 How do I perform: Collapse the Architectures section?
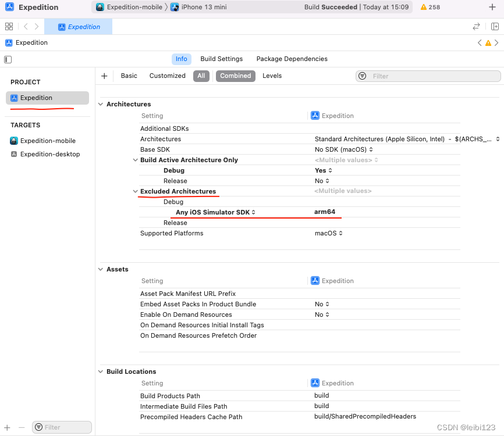coord(101,104)
